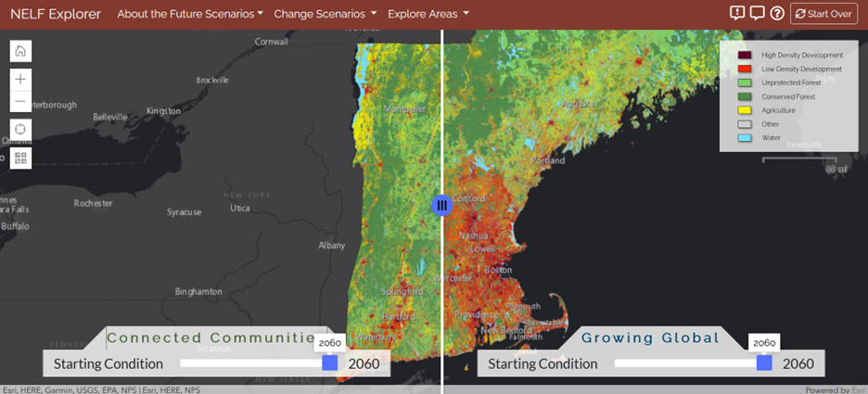Click the Boston label on the map

click(498, 270)
